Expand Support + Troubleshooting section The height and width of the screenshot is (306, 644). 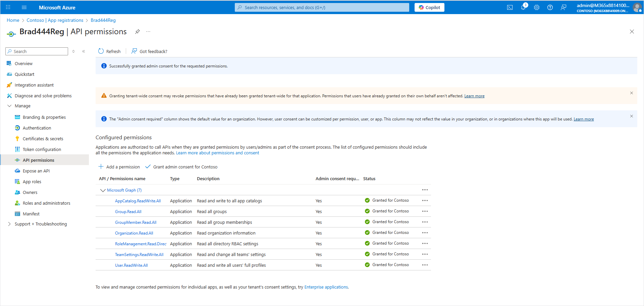(x=9, y=224)
